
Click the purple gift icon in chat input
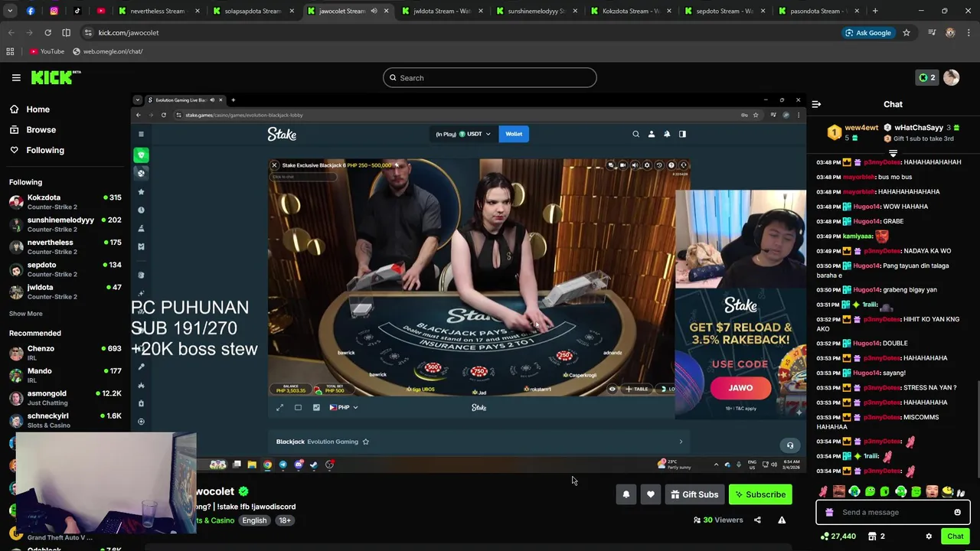tap(829, 512)
